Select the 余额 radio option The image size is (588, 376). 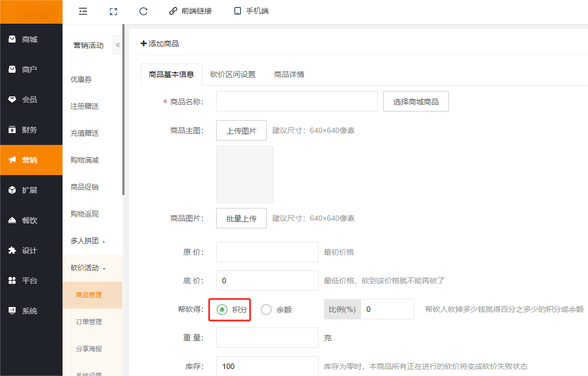[266, 310]
